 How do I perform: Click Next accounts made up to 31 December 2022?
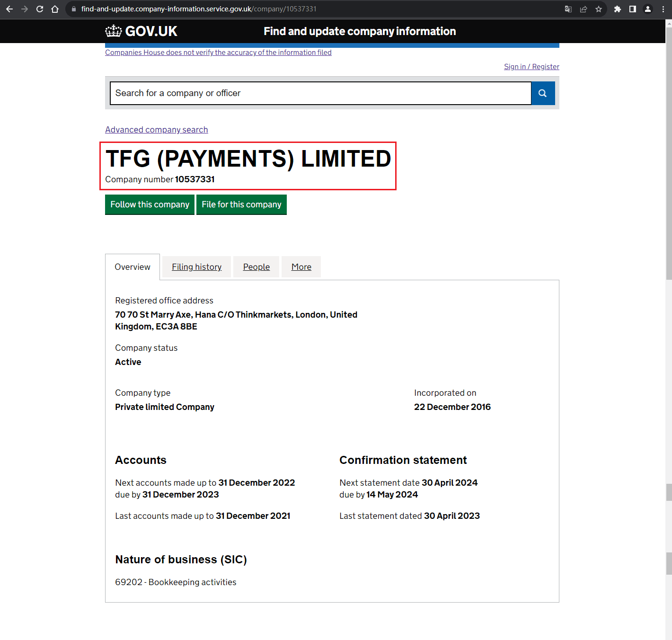[205, 483]
